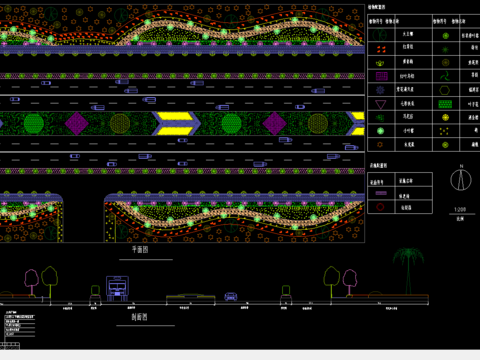Click the red circle in lower legend table

click(x=380, y=207)
